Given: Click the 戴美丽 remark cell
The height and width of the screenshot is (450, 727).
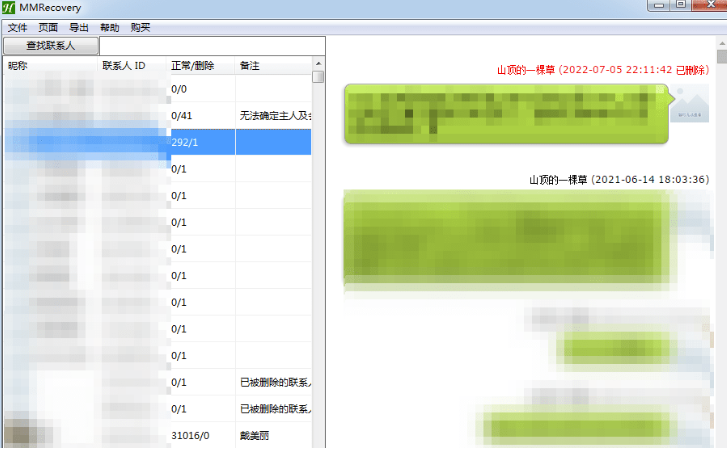Looking at the screenshot, I should tap(274, 436).
